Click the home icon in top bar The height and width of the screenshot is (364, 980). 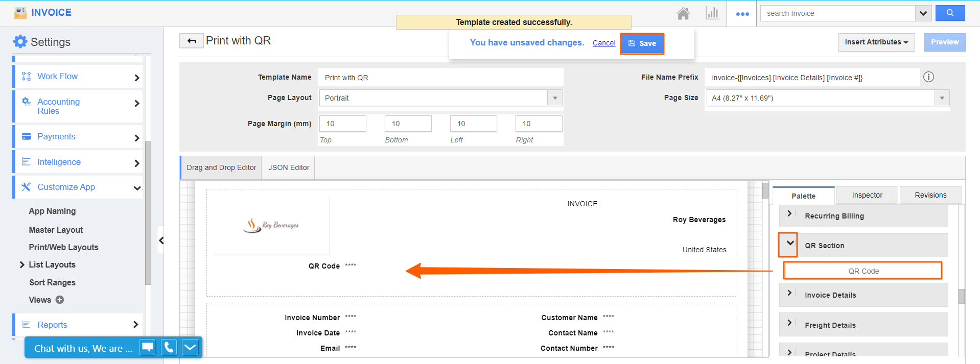tap(683, 13)
